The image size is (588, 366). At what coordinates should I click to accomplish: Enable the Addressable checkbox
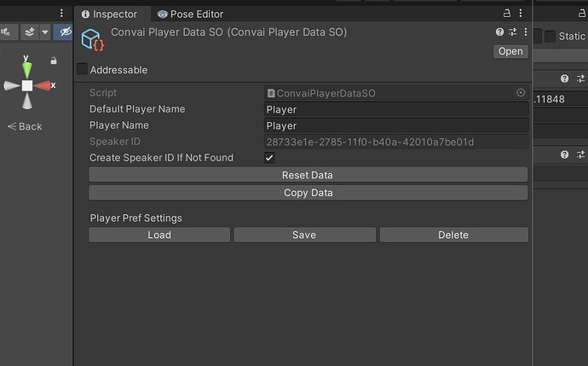point(82,69)
